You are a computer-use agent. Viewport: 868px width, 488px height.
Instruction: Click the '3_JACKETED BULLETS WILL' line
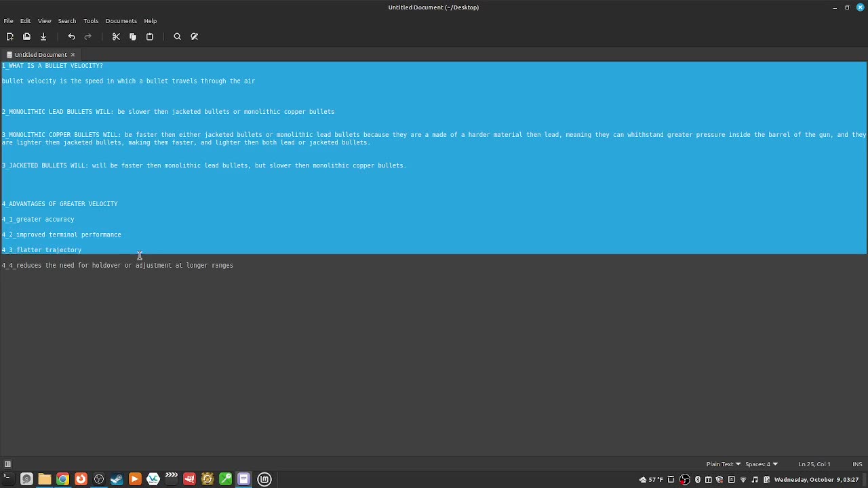[203, 165]
